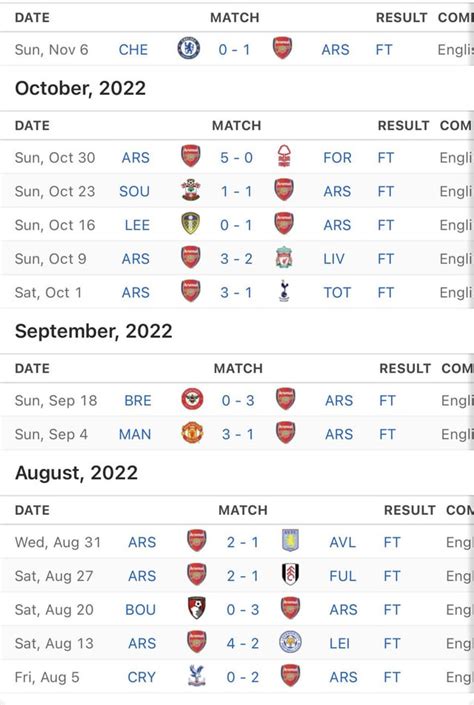Open the Manchester United crest icon

click(x=192, y=433)
